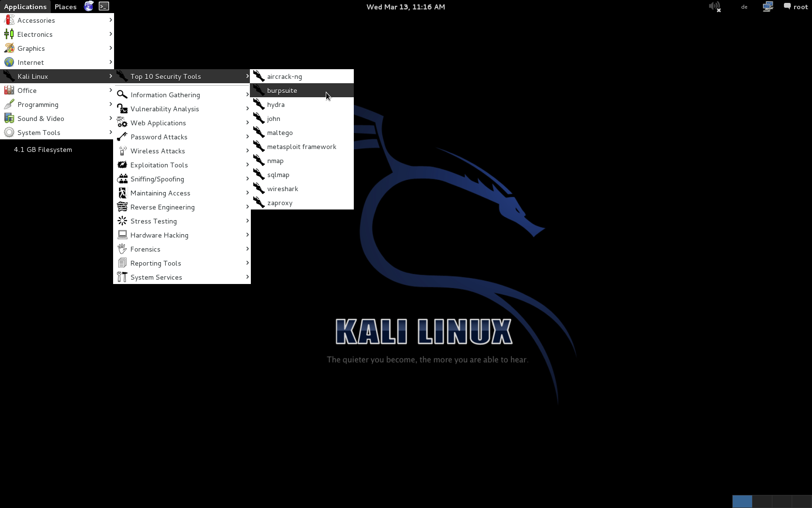Open the clock showing Wed Mar 13, 11:16 AM
This screenshot has width=812, height=508.
tap(406, 7)
